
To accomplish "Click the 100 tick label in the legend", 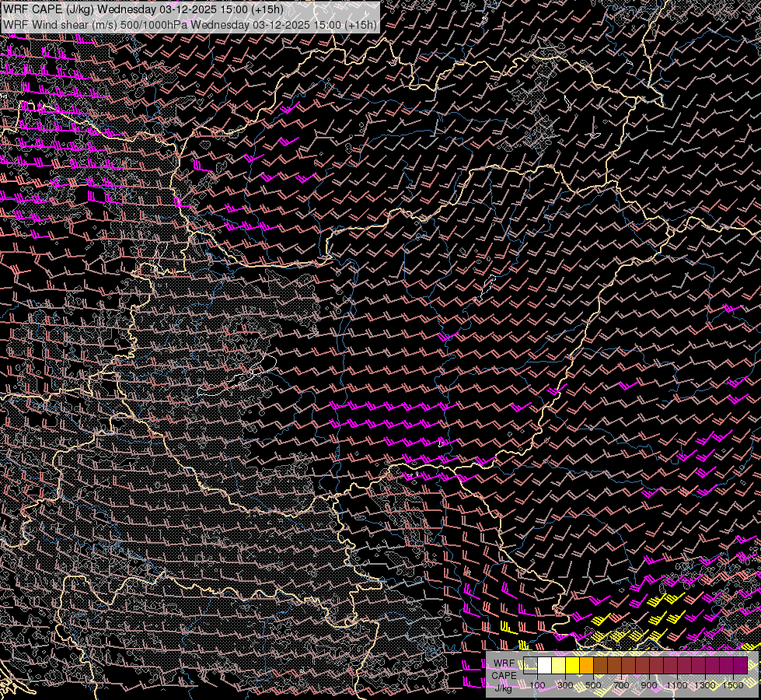I will coord(537,685).
